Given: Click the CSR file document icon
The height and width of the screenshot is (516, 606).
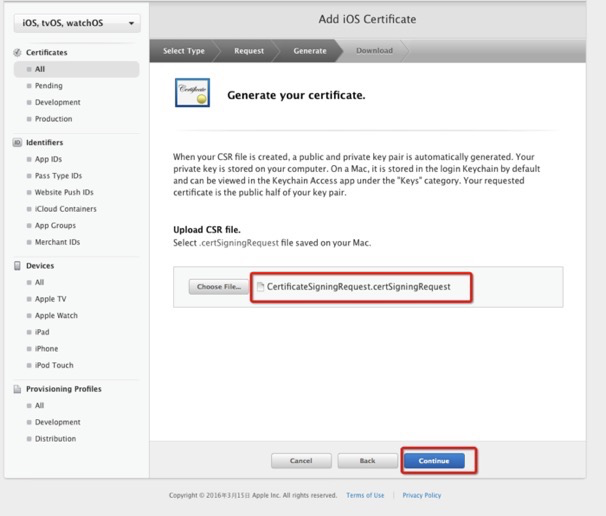Looking at the screenshot, I should coord(260,287).
